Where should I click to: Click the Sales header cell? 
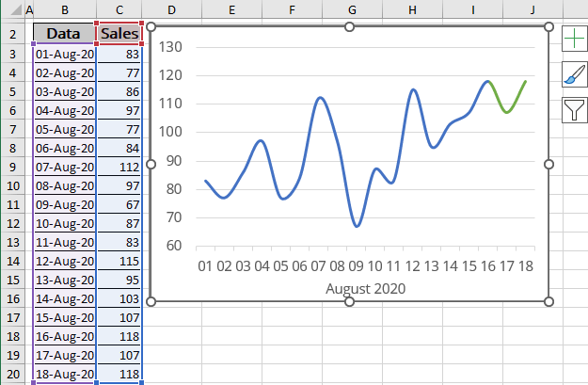tap(119, 34)
